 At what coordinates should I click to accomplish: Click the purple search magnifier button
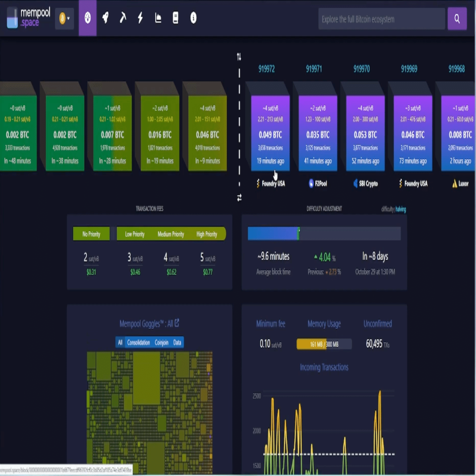coord(457,19)
